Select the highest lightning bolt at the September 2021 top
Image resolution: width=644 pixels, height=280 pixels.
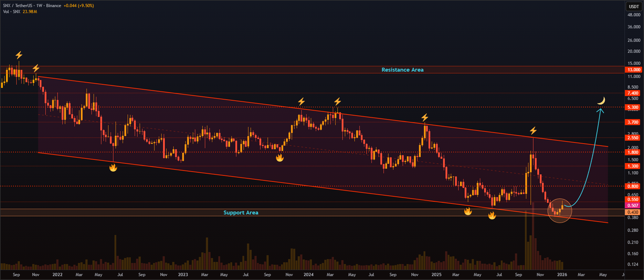pyautogui.click(x=19, y=55)
